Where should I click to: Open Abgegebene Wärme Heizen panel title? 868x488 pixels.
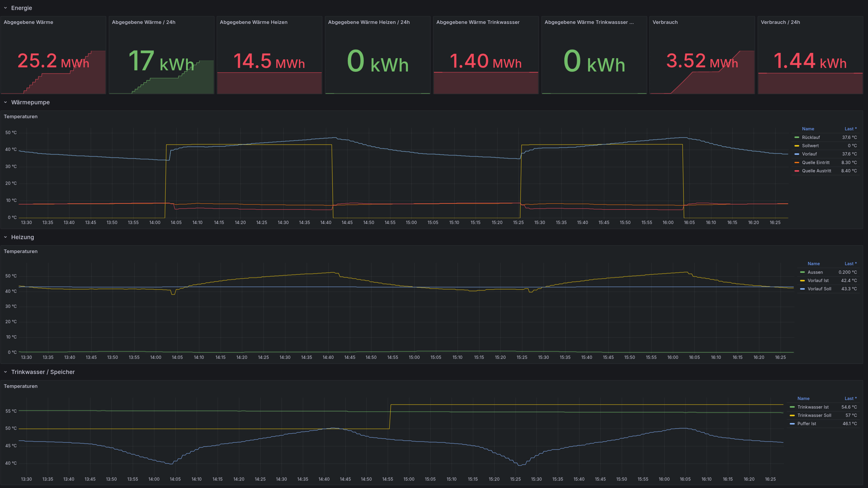pos(254,22)
